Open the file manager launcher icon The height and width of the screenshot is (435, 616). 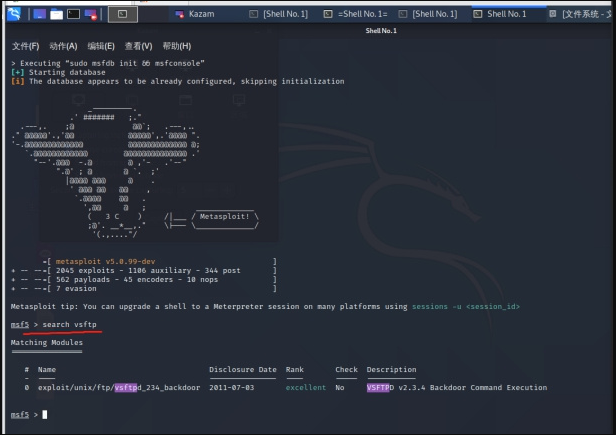click(57, 15)
